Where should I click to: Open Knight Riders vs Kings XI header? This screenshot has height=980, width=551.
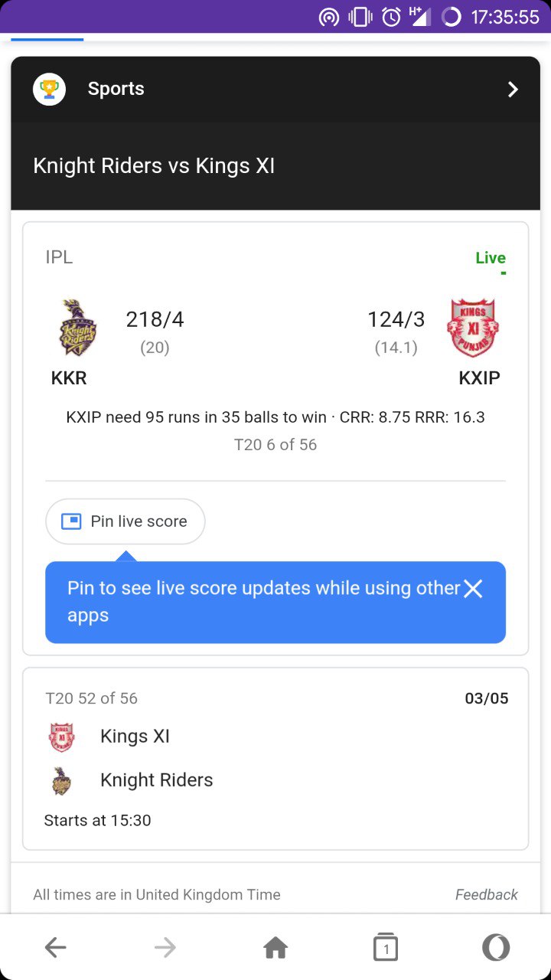(x=154, y=166)
